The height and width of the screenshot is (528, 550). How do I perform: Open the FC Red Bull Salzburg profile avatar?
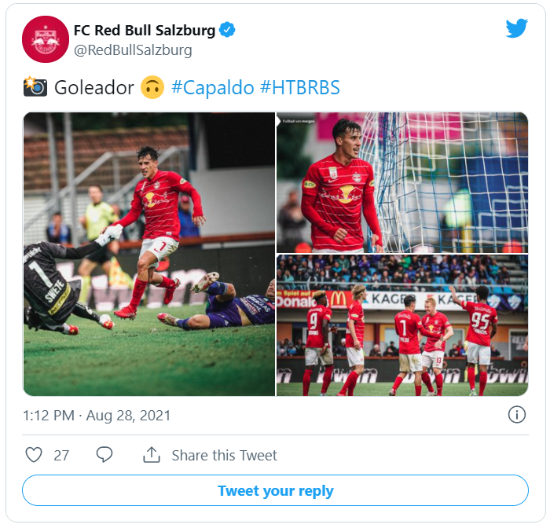point(46,39)
